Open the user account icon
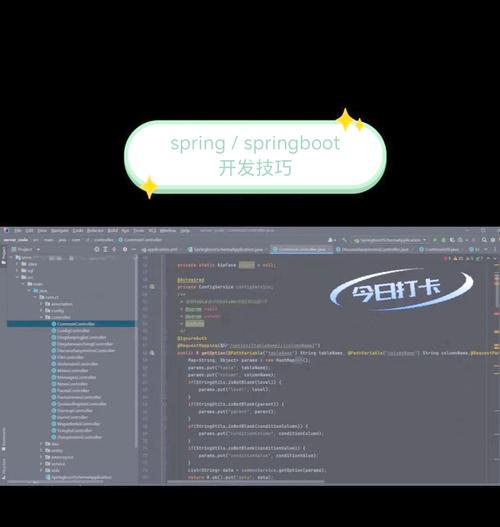The height and width of the screenshot is (527, 500). (x=331, y=240)
